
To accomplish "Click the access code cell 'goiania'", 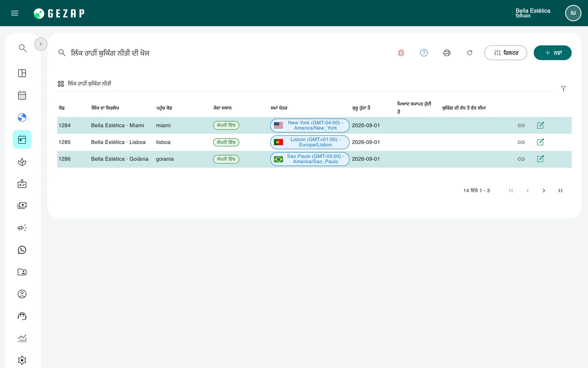I will pos(165,159).
